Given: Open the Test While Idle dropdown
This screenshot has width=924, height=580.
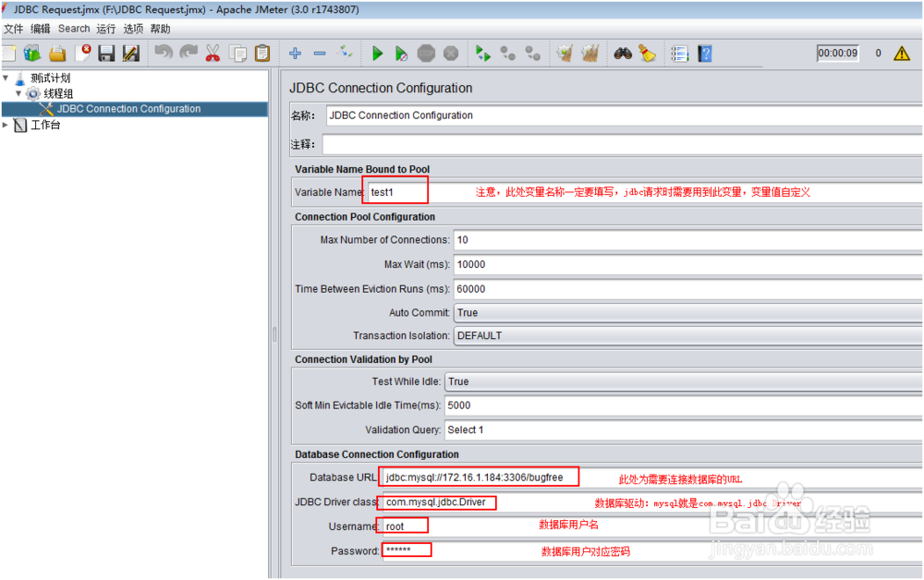Looking at the screenshot, I should coord(684,381).
